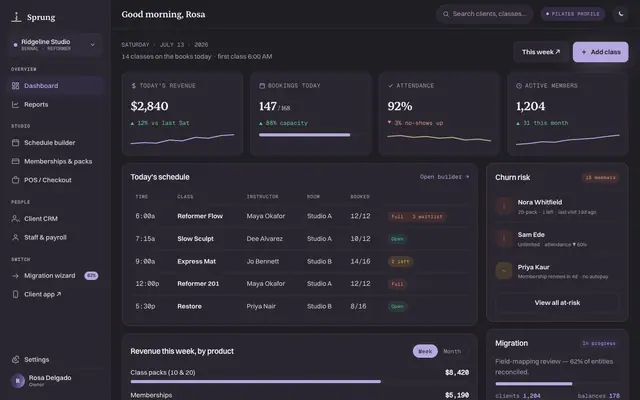Image resolution: width=640 pixels, height=400 pixels.
Task: Toggle dark mode moon button
Action: point(620,14)
